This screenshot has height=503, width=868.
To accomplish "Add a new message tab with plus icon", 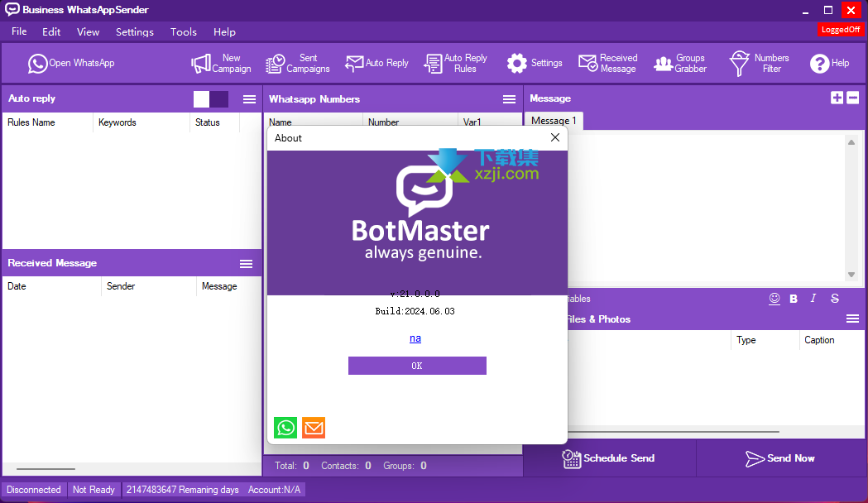I will click(x=837, y=98).
